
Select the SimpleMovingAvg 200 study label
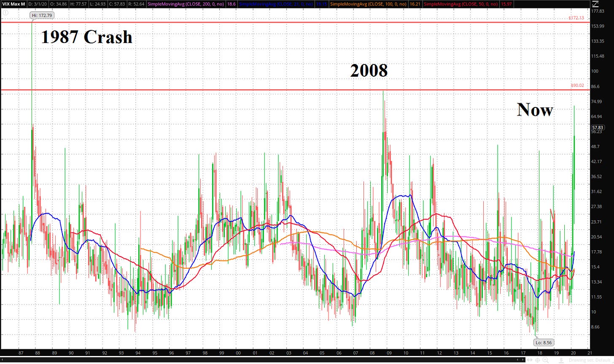point(186,4)
